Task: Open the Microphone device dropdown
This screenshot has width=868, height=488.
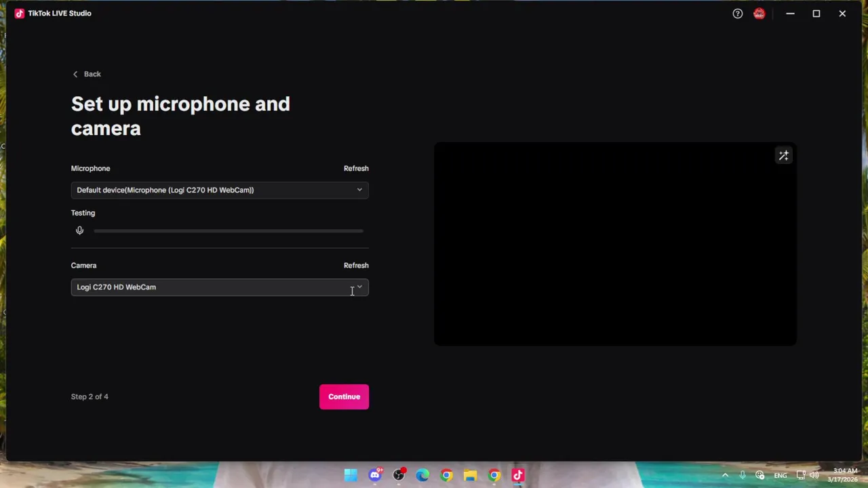Action: [220, 190]
